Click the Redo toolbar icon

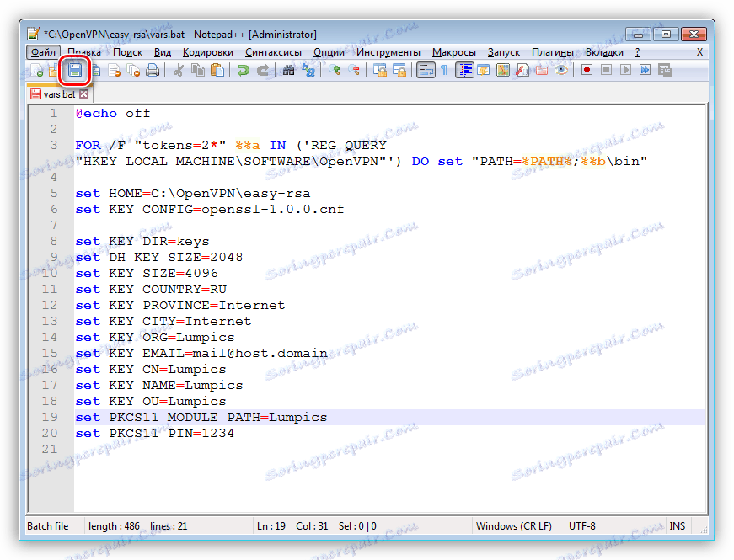coord(263,70)
